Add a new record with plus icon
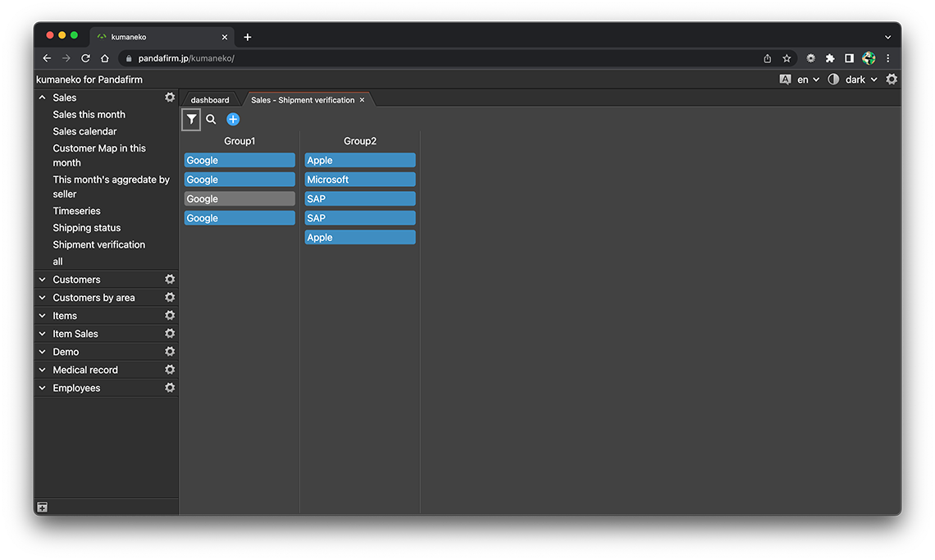Screen dimensions: 935x560 tap(233, 120)
